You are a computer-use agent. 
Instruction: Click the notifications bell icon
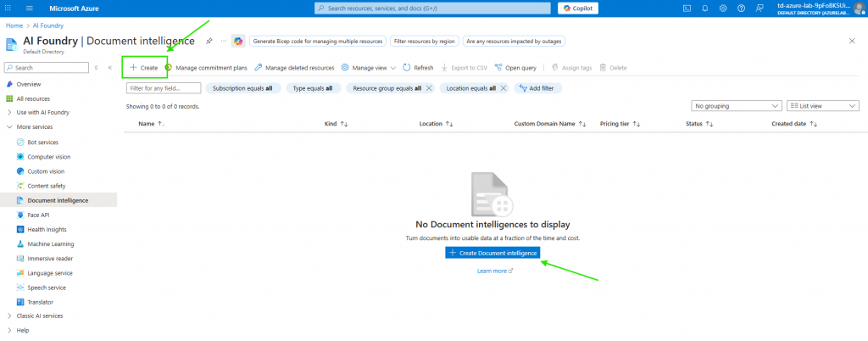coord(704,8)
